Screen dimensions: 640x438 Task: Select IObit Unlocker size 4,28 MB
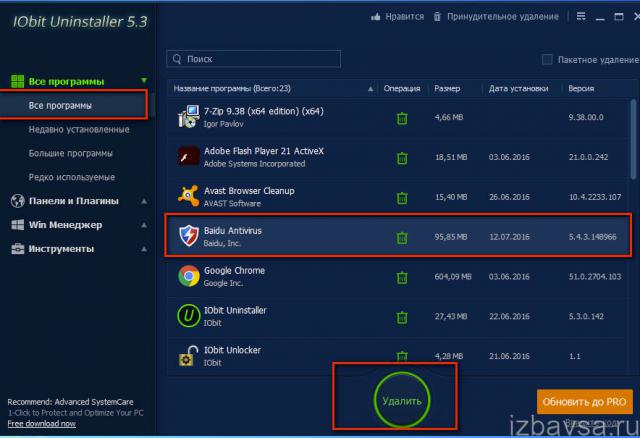point(449,356)
